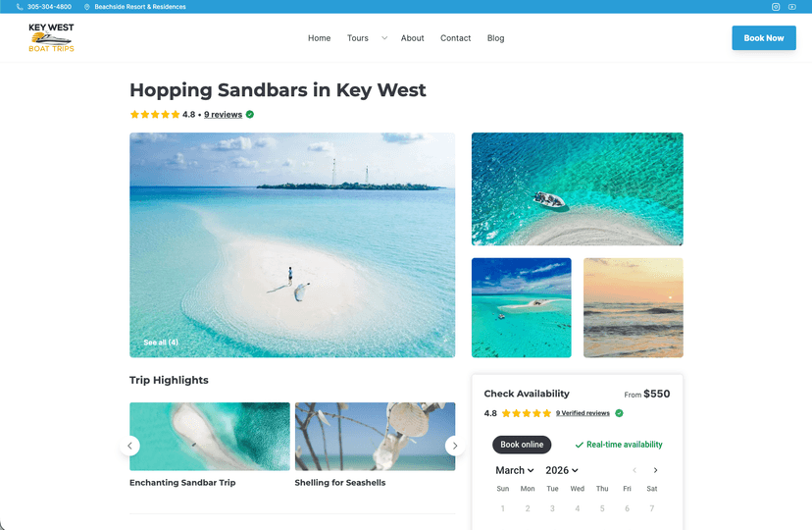Select the Book online pill toggle
Screen dimensions: 812x530
(x=522, y=445)
